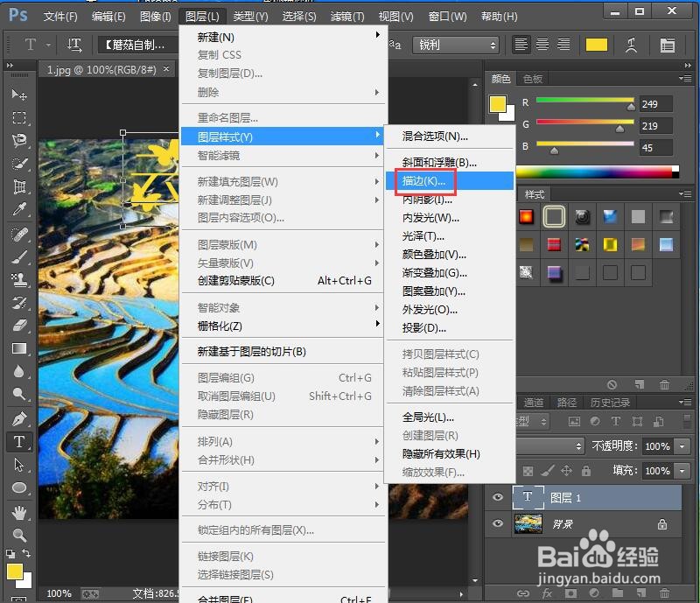Open the 填充 percentage dropdown
700x603 pixels.
682,470
